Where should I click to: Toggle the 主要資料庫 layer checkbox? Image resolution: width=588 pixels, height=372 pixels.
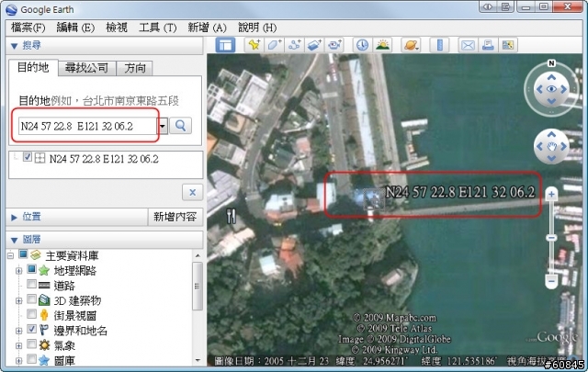coord(23,254)
